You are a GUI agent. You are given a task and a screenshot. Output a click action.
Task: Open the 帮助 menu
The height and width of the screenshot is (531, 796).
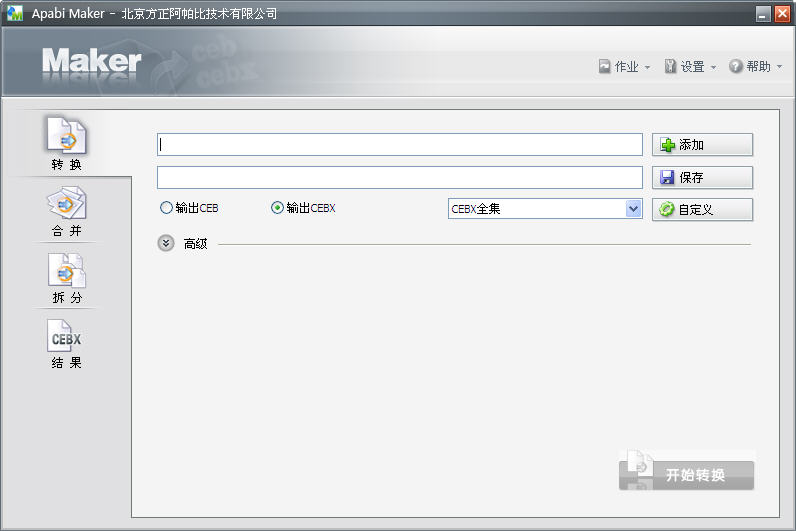click(x=755, y=67)
